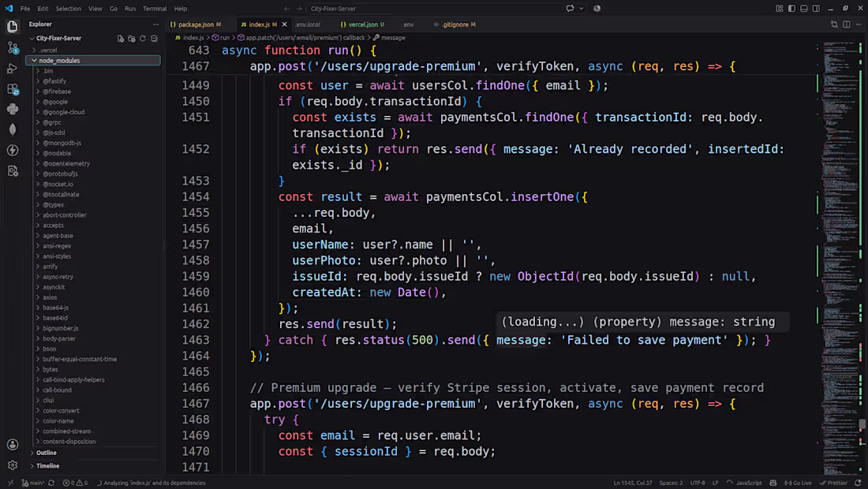Switch to the package.json tab
This screenshot has width=868, height=489.
pos(196,24)
